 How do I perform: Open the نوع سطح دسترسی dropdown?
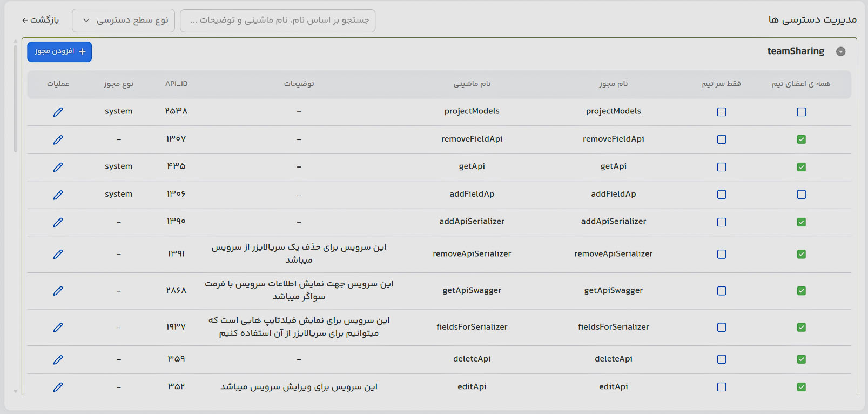(x=123, y=21)
